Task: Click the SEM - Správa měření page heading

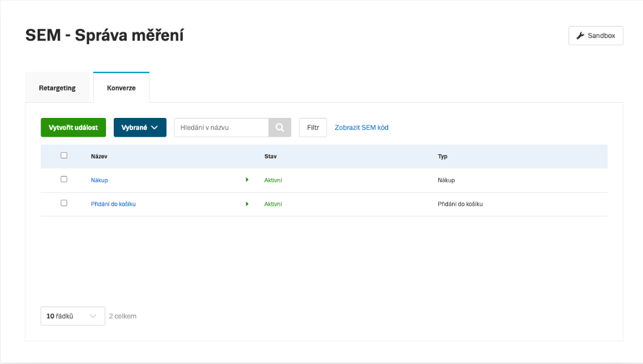Action: [x=105, y=35]
